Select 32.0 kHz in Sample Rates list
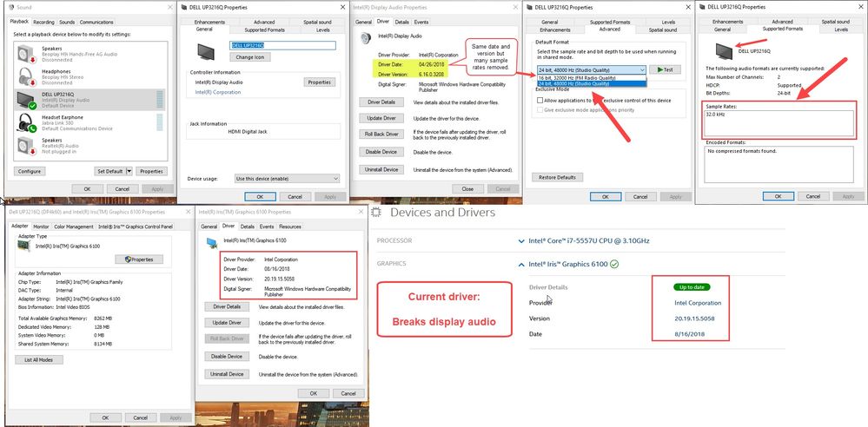 point(714,115)
